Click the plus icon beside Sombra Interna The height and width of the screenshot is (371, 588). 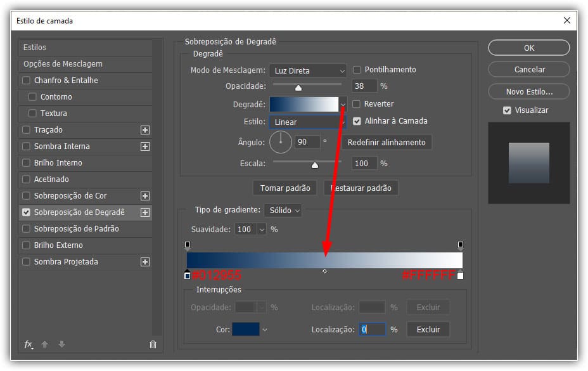coord(145,146)
